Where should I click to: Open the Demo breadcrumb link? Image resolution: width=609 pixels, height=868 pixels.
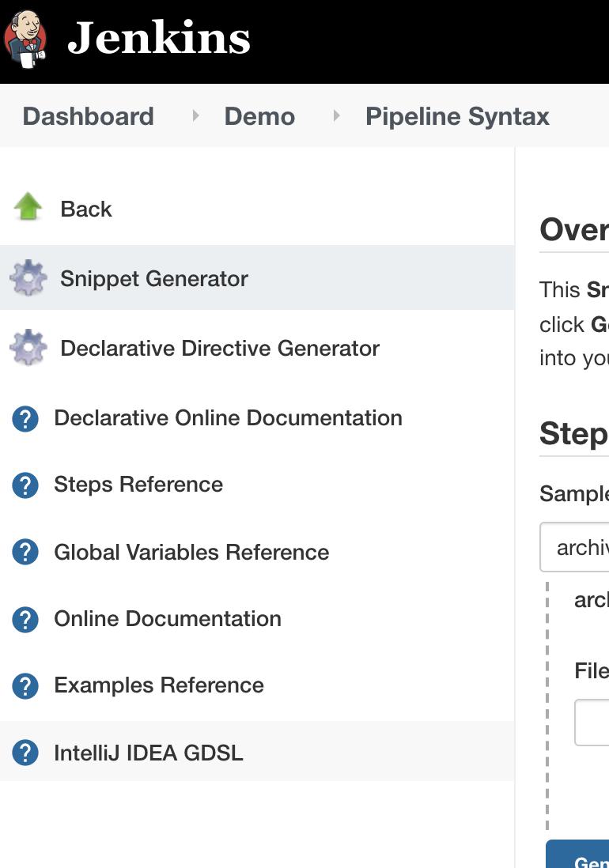pyautogui.click(x=259, y=117)
